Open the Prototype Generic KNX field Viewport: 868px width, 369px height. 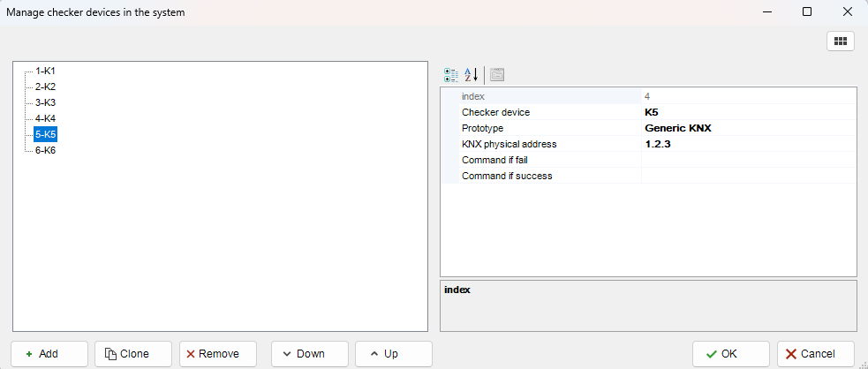coord(748,128)
